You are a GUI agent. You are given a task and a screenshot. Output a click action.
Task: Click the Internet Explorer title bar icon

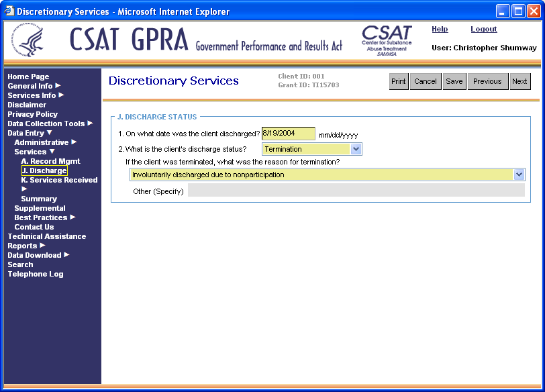tap(9, 11)
